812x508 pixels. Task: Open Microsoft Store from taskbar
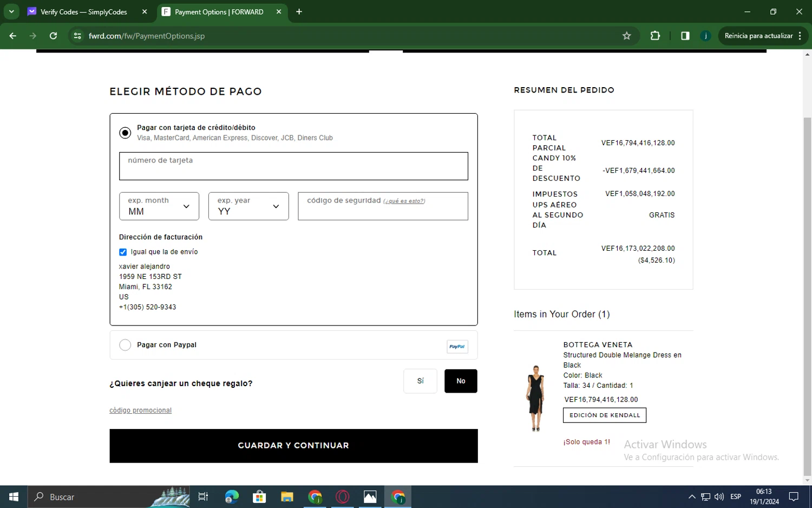click(259, 497)
